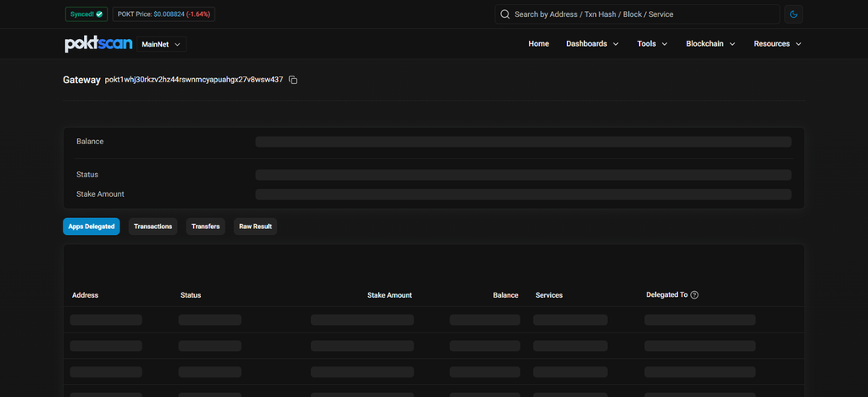The height and width of the screenshot is (397, 868).
Task: Go to Home
Action: 538,44
